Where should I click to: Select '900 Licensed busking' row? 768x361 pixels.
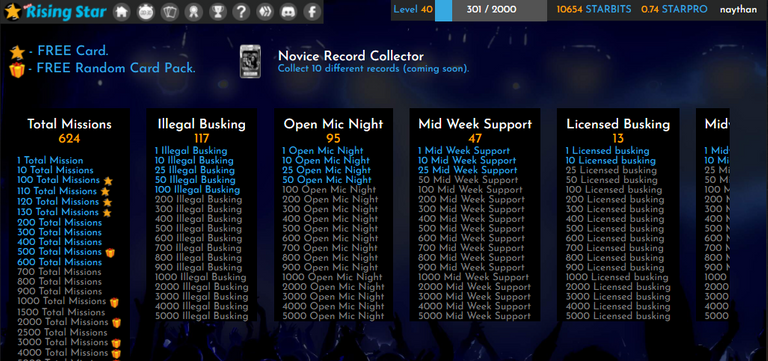coord(615,267)
